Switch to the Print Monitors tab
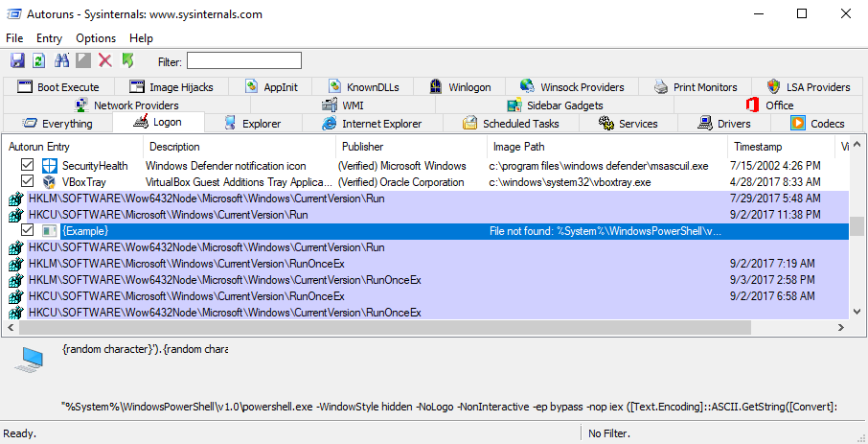The width and height of the screenshot is (868, 444). (x=696, y=87)
